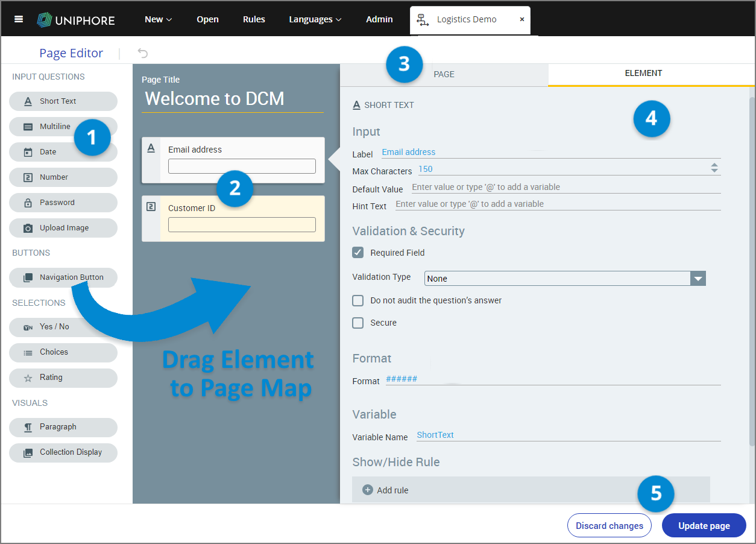Click the Number element icon
Image resolution: width=756 pixels, height=544 pixels.
pos(28,177)
